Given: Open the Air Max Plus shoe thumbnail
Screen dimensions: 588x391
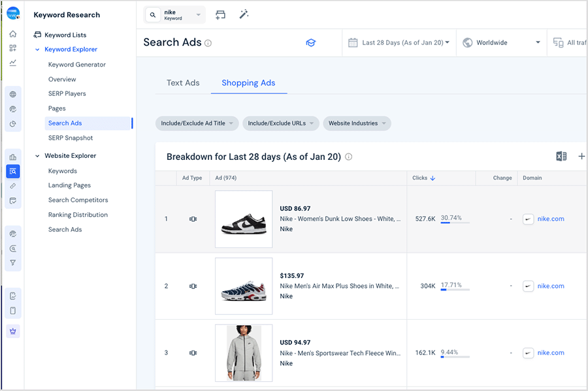Looking at the screenshot, I should (x=244, y=286).
